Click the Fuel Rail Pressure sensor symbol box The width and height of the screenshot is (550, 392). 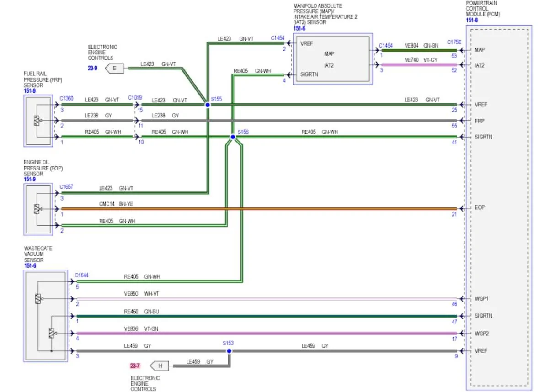tap(38, 121)
